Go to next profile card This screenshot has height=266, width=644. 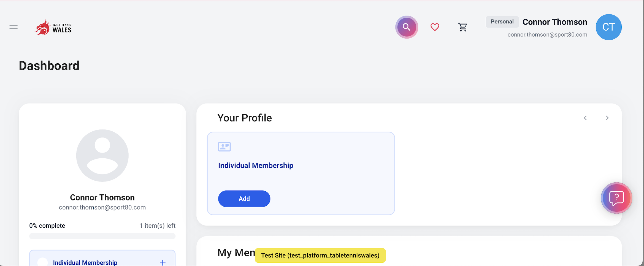[607, 118]
